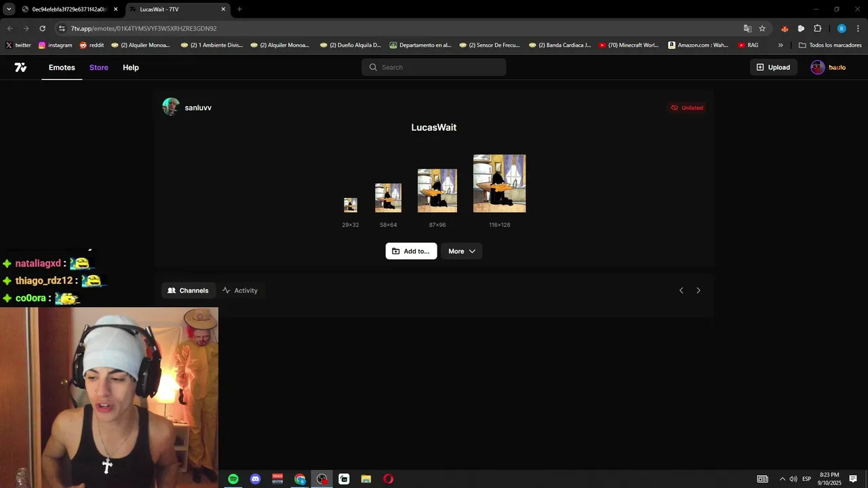The height and width of the screenshot is (488, 868).
Task: Select the 58×64 emote preview
Action: point(388,198)
